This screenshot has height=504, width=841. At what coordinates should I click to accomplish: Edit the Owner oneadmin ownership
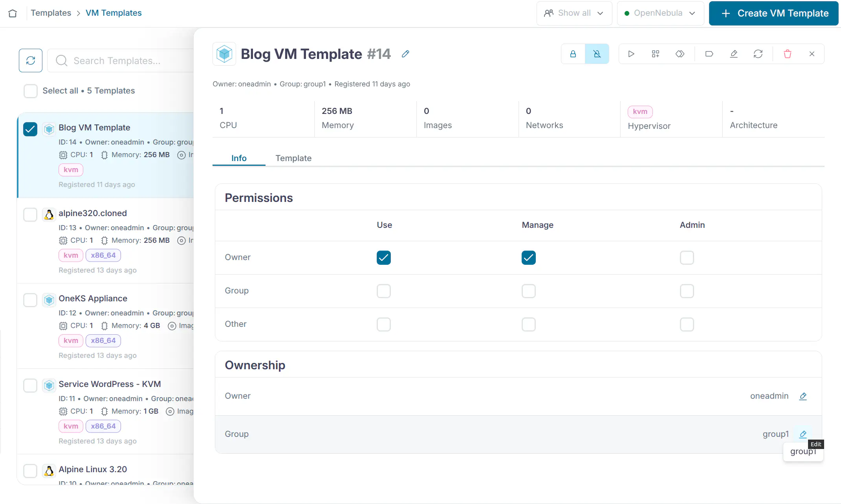coord(803,396)
